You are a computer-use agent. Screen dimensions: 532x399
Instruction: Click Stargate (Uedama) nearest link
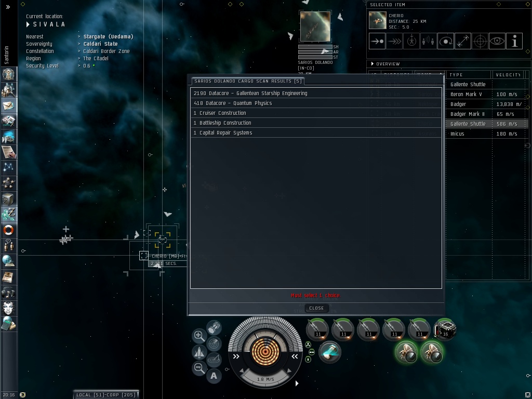pos(108,37)
